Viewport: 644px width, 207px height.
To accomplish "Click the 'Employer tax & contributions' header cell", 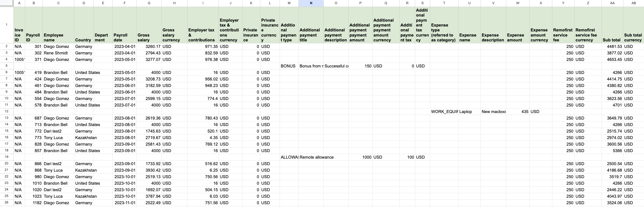I will pyautogui.click(x=203, y=25).
